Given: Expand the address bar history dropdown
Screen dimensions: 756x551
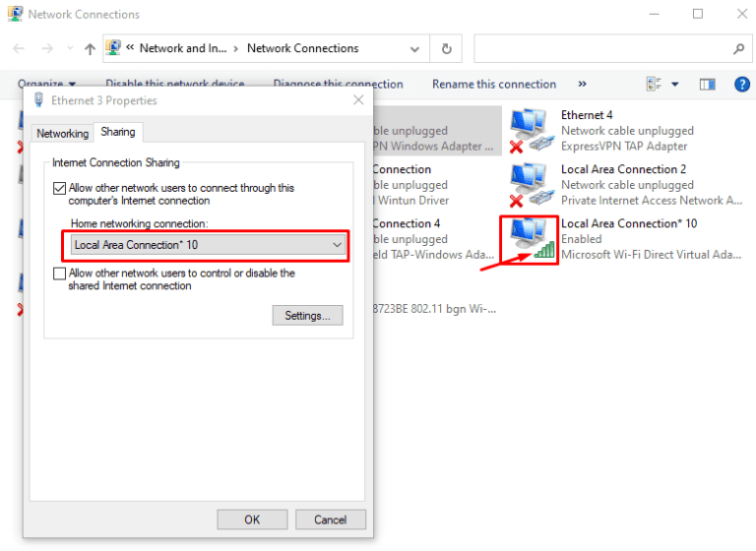Looking at the screenshot, I should pyautogui.click(x=414, y=48).
